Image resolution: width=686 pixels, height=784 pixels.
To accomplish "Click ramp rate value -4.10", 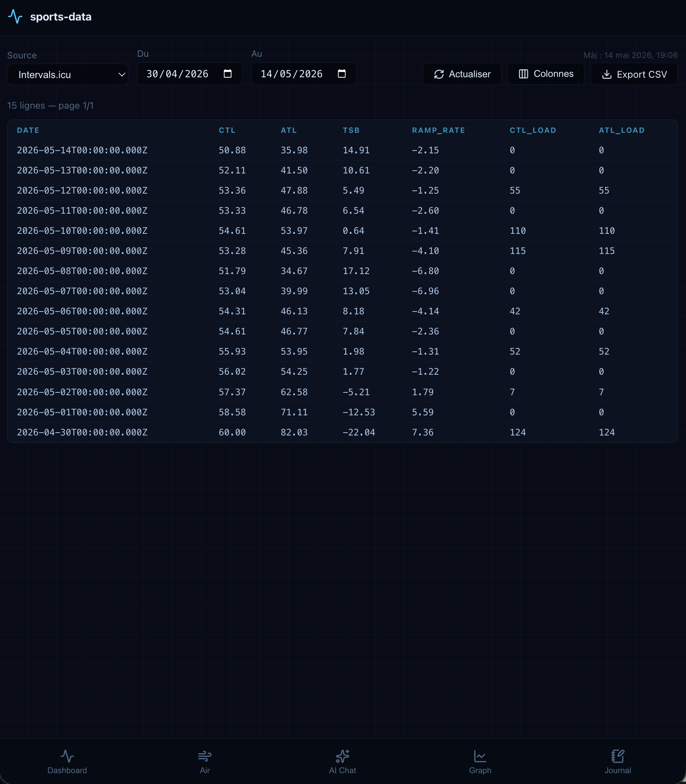I will (426, 251).
